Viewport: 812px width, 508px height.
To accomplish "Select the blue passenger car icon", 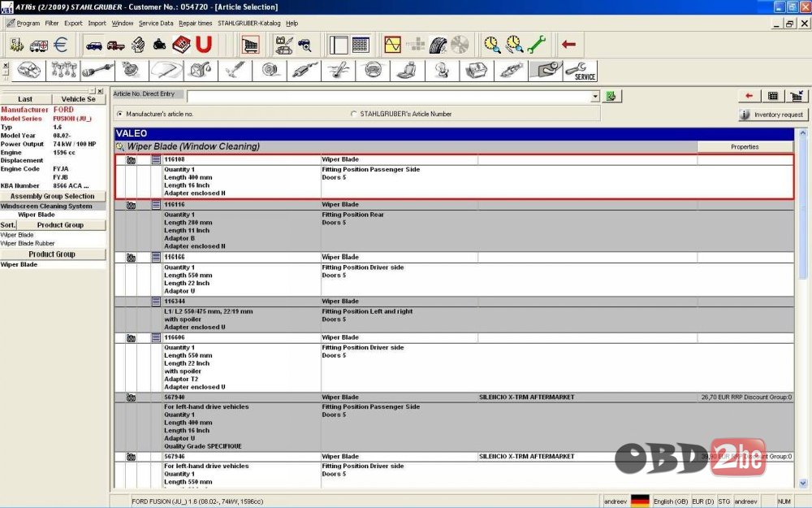I will coord(93,46).
